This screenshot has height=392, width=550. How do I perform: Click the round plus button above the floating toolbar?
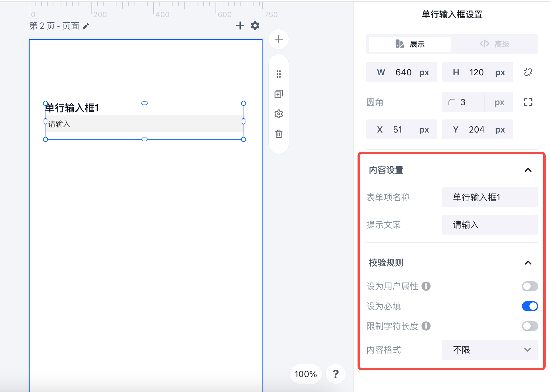pos(279,39)
